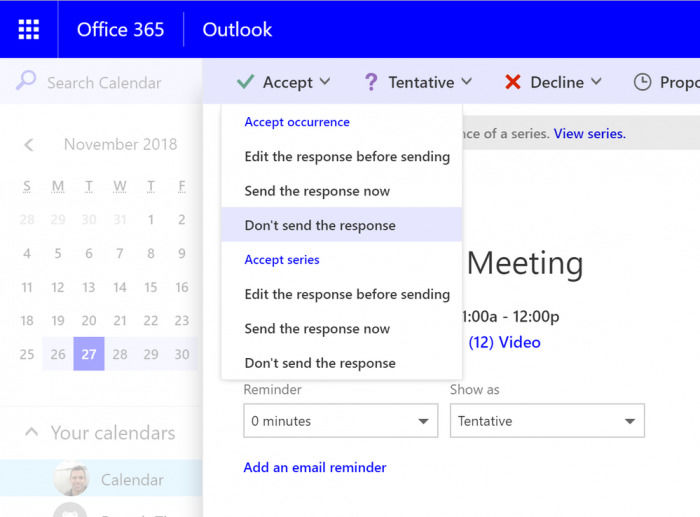Viewport: 700px width, 517px height.
Task: Select November 22 in mini calendar
Action: (151, 321)
